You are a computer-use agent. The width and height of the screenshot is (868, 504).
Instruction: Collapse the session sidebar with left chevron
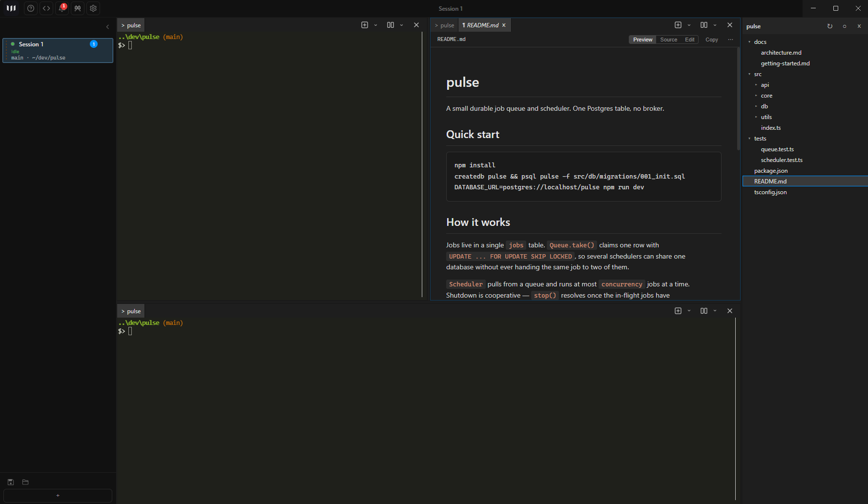(x=107, y=27)
